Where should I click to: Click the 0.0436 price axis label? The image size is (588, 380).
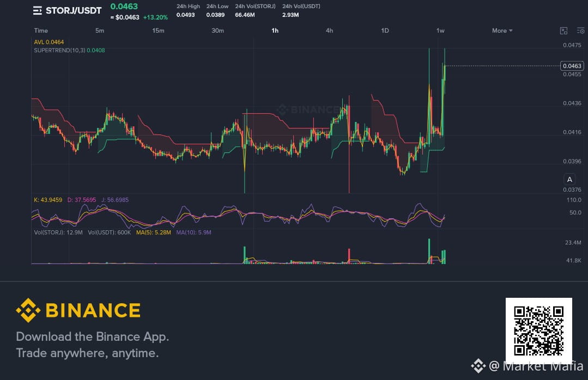[x=572, y=103]
